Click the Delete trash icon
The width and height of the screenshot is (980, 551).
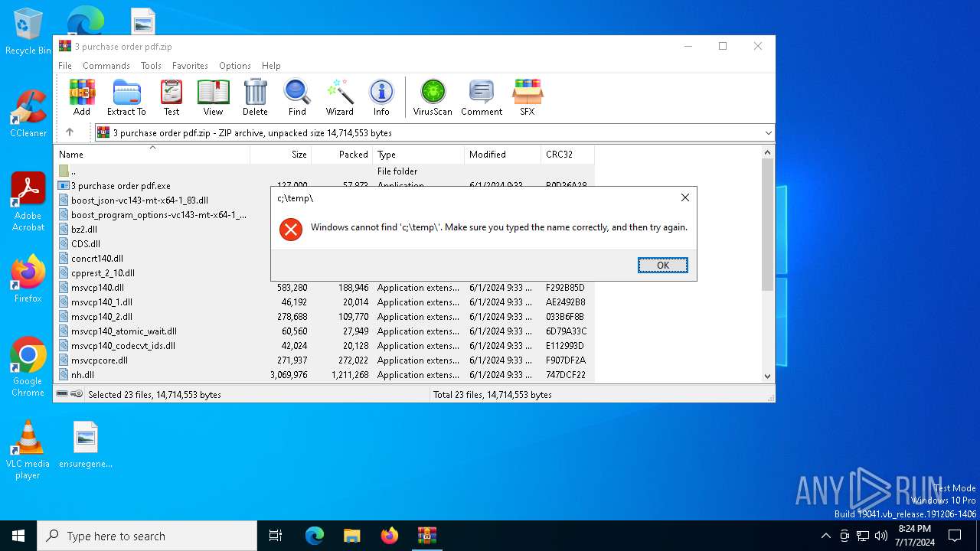255,97
